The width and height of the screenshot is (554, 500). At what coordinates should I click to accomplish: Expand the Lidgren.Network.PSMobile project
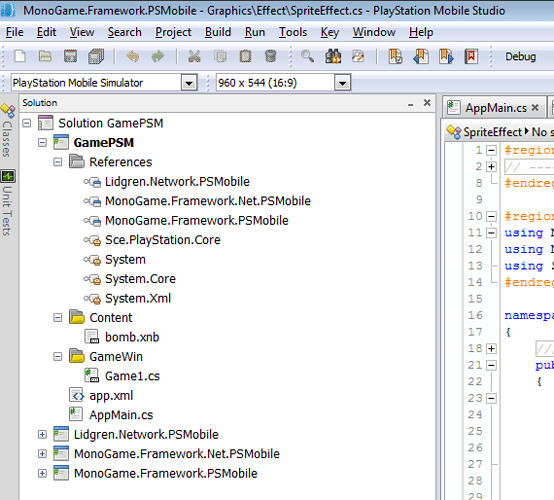(x=42, y=434)
